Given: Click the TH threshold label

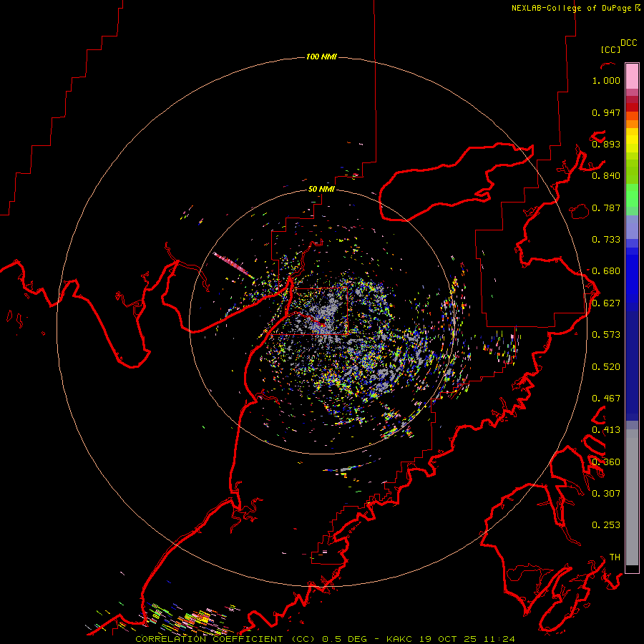Looking at the screenshot, I should [x=615, y=557].
